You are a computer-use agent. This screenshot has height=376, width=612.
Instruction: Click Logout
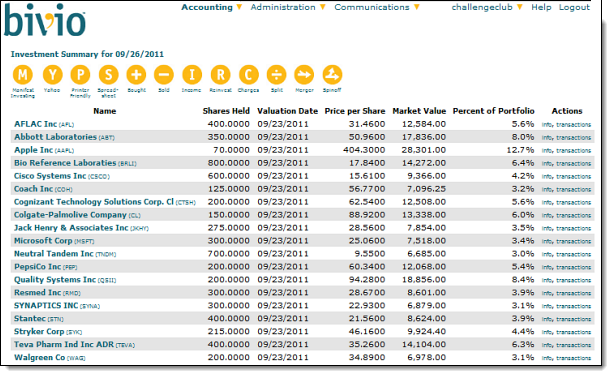(x=574, y=7)
